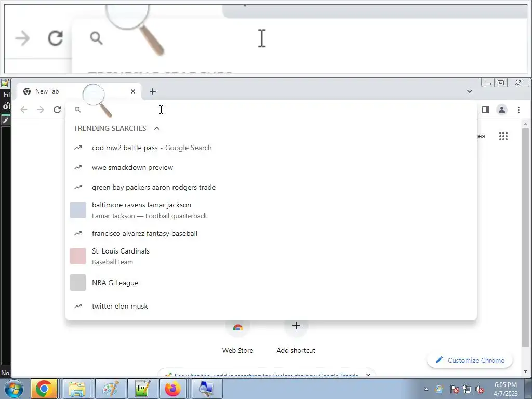Close the New Tab tab
Image resolution: width=532 pixels, height=399 pixels.
133,91
